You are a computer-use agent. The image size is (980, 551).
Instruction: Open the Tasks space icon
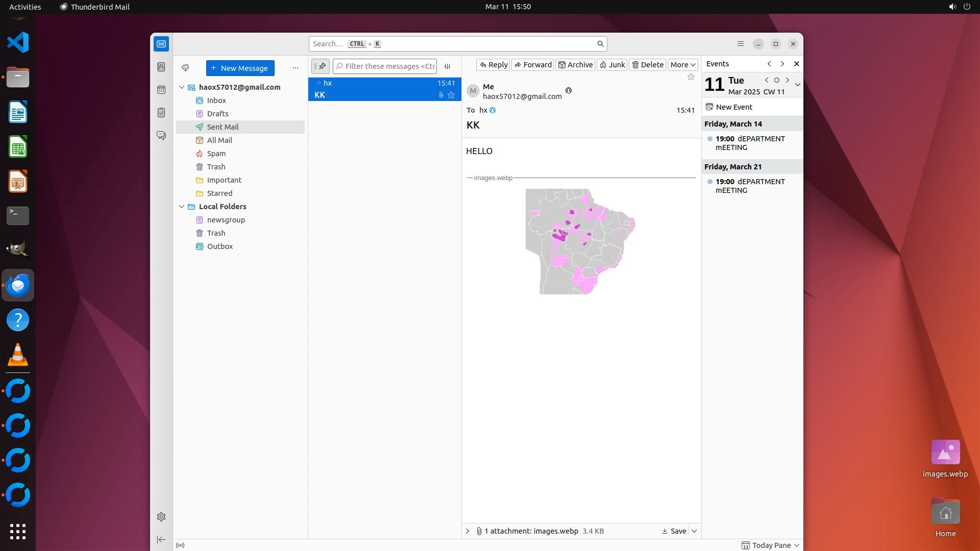[161, 113]
